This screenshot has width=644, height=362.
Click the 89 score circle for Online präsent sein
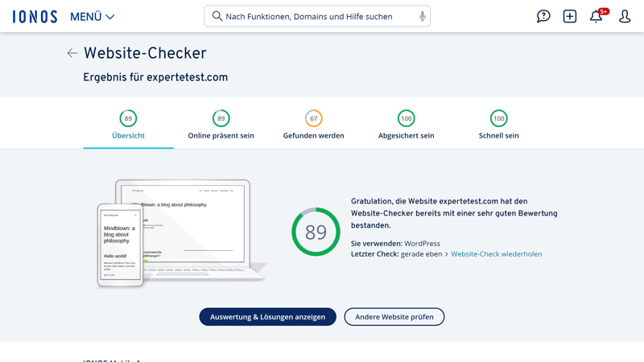point(221,118)
